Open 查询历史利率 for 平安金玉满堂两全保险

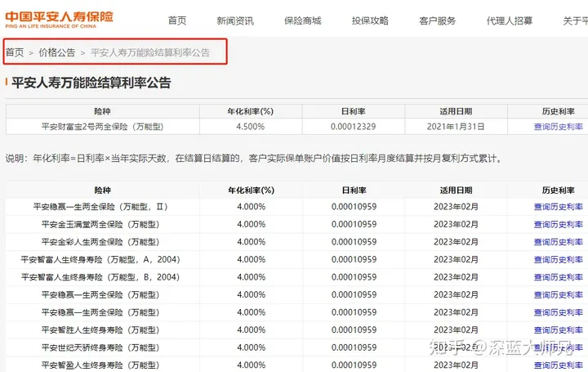point(558,224)
